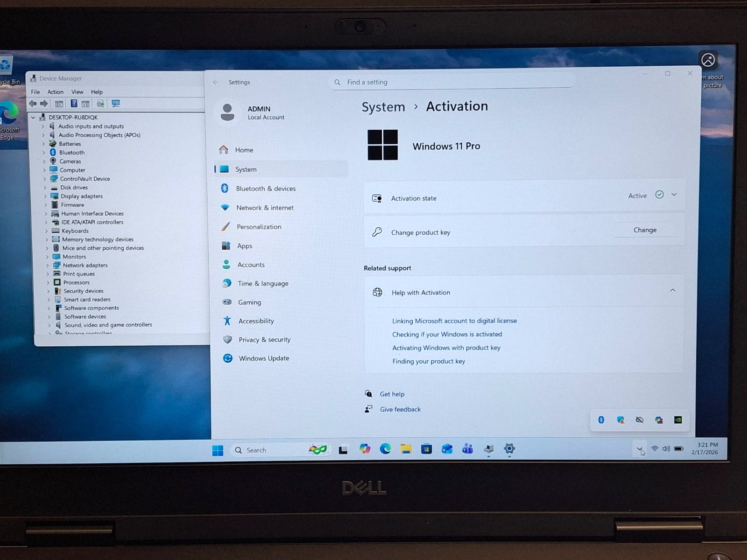
Task: Open Linking Microsoft account to digital license
Action: coord(454,321)
